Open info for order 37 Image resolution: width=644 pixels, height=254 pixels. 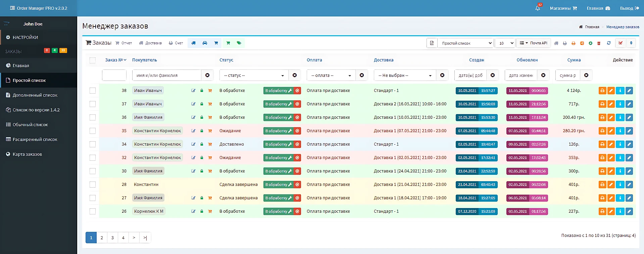pyautogui.click(x=620, y=104)
